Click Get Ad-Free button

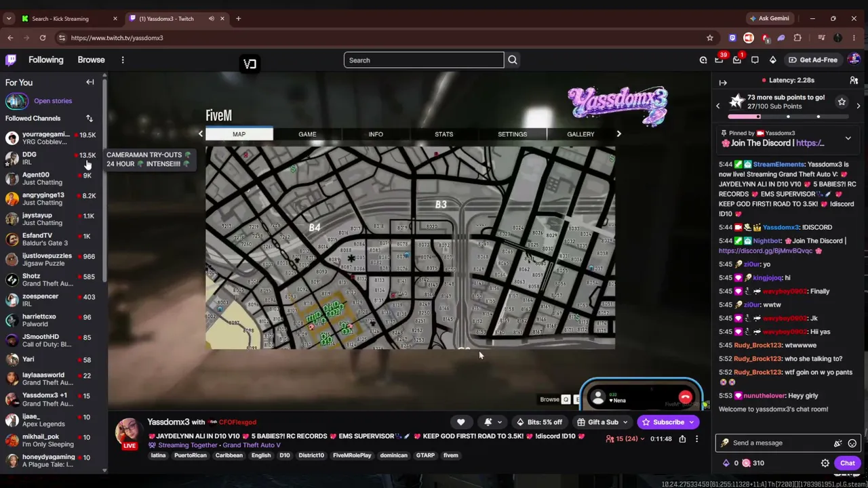[x=813, y=60]
